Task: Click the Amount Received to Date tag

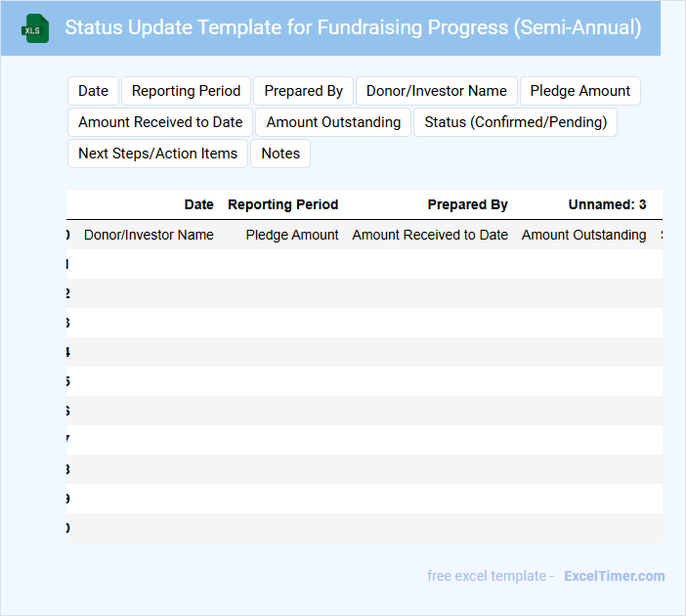Action: coord(160,122)
